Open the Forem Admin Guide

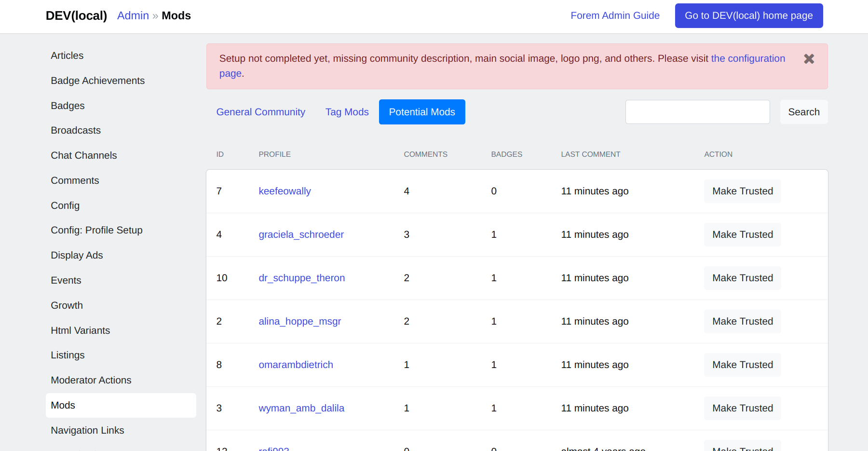[615, 15]
